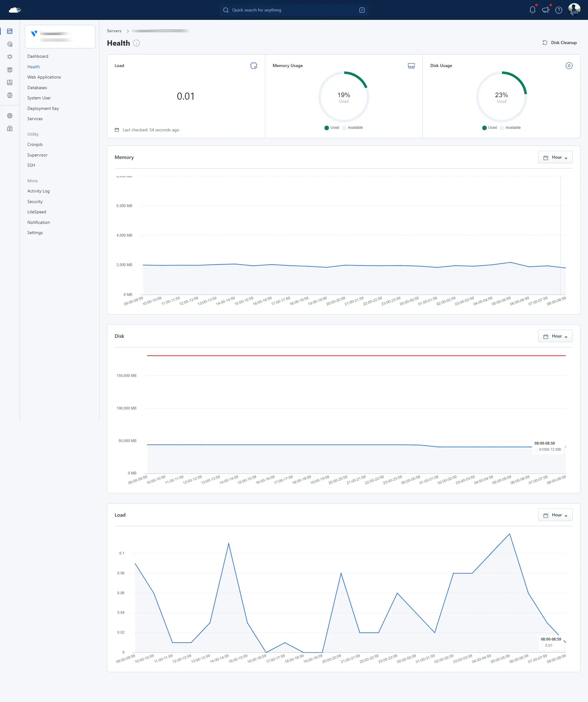Viewport: 588px width, 702px height.
Task: Open the help question mark icon
Action: click(x=558, y=10)
